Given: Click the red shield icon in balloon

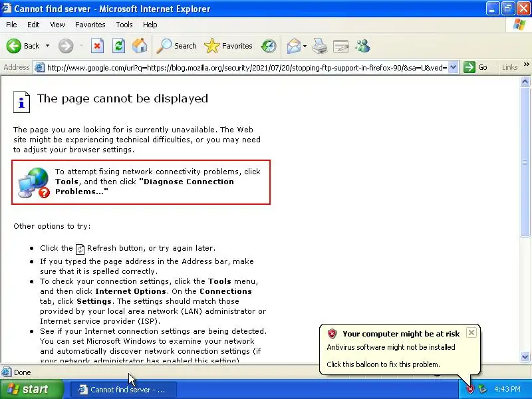Looking at the screenshot, I should pos(332,334).
